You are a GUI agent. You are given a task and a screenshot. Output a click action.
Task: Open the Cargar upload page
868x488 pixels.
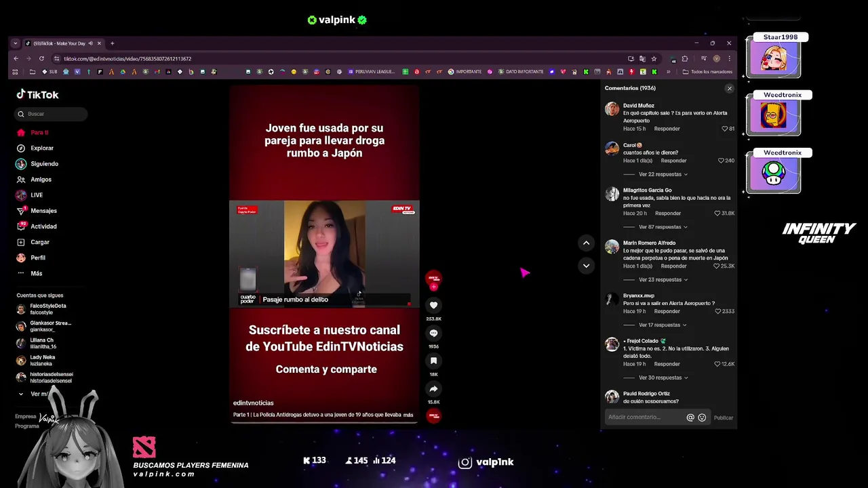pos(33,241)
